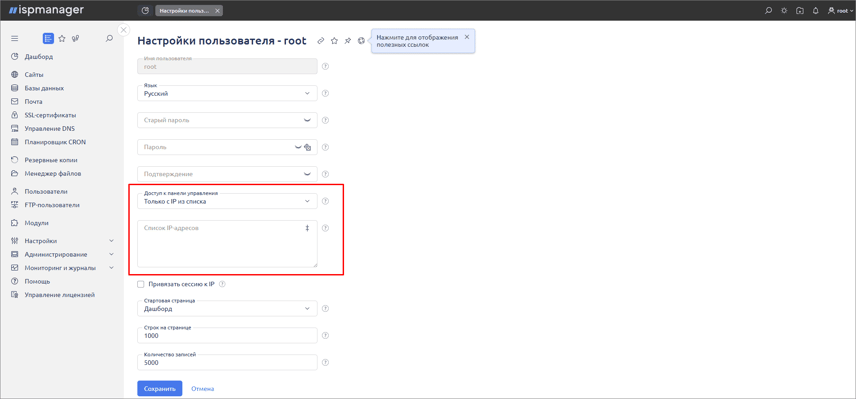Enable the Привязать сессию к IP checkbox
Image resolution: width=856 pixels, height=399 pixels.
(x=141, y=284)
